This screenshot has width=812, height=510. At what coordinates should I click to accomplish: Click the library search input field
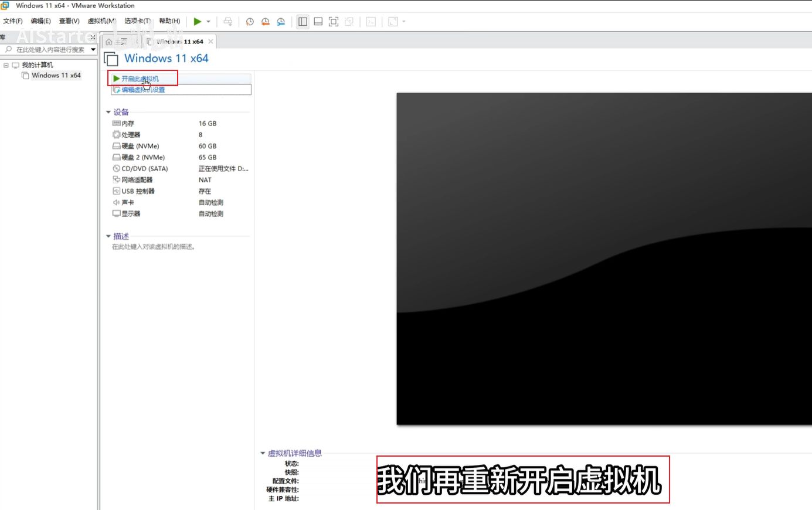coord(50,50)
